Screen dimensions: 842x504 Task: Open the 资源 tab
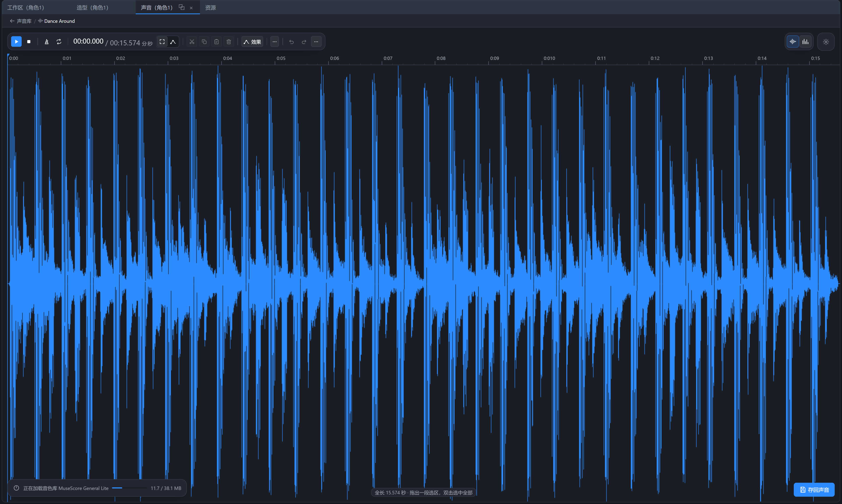210,7
